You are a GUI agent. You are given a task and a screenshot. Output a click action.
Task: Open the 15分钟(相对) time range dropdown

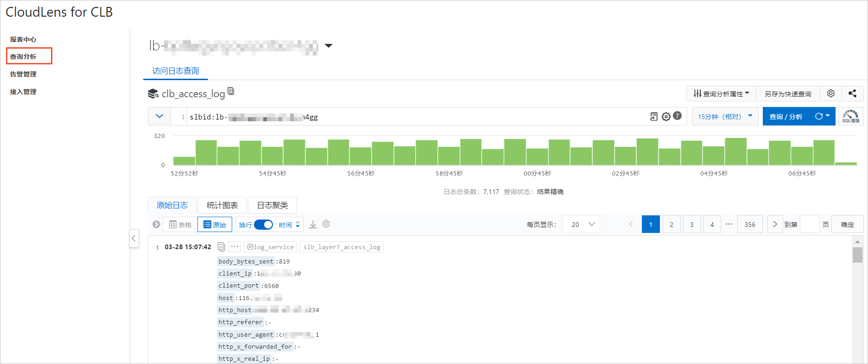725,116
